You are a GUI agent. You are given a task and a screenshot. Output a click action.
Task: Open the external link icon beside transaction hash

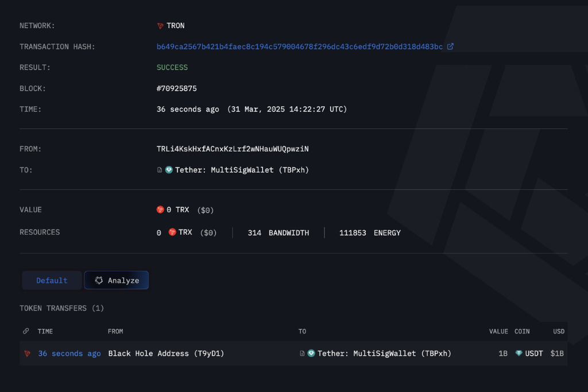coord(450,46)
